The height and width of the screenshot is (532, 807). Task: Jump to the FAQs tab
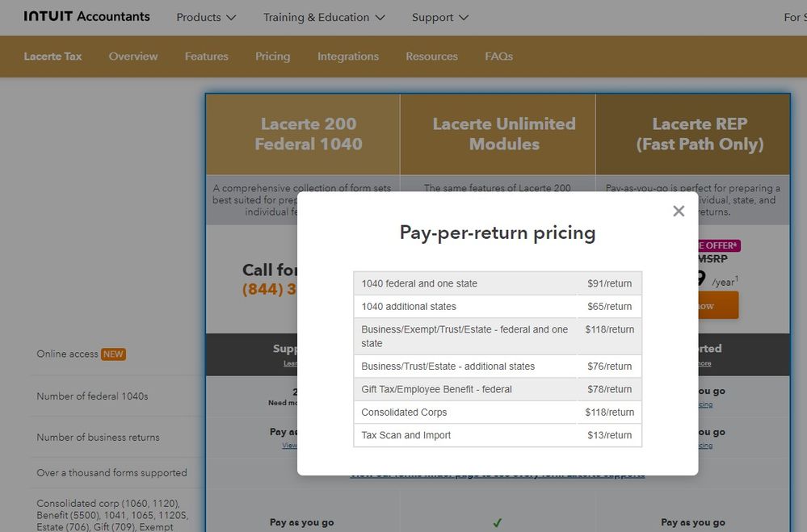click(498, 57)
